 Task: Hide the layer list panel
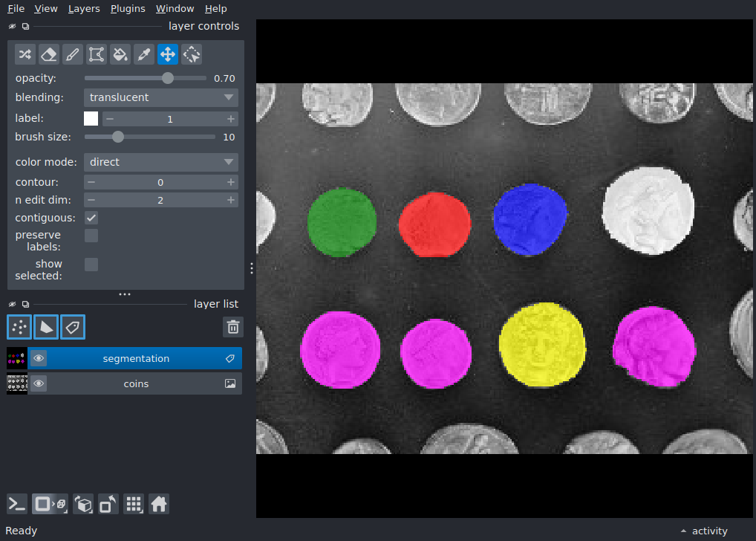(x=12, y=304)
